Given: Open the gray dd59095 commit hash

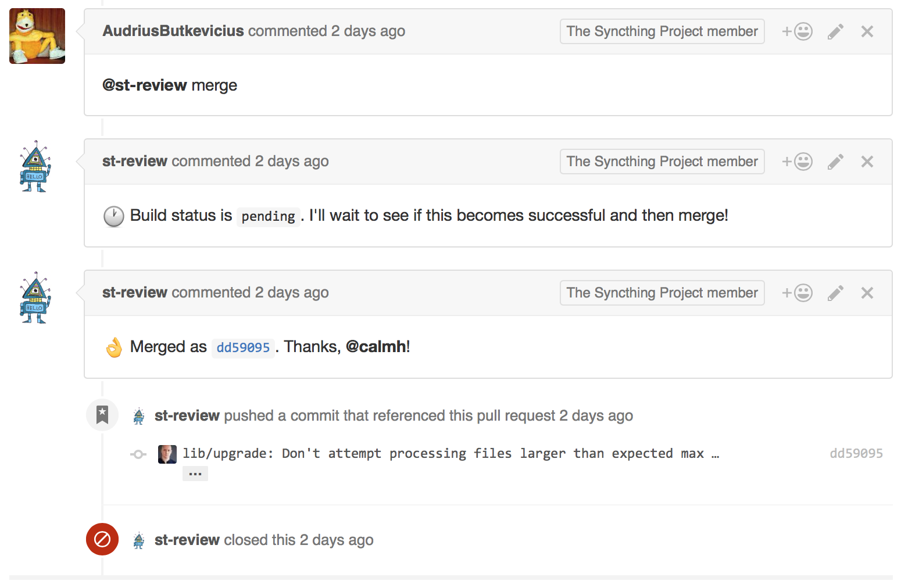Looking at the screenshot, I should pyautogui.click(x=856, y=453).
